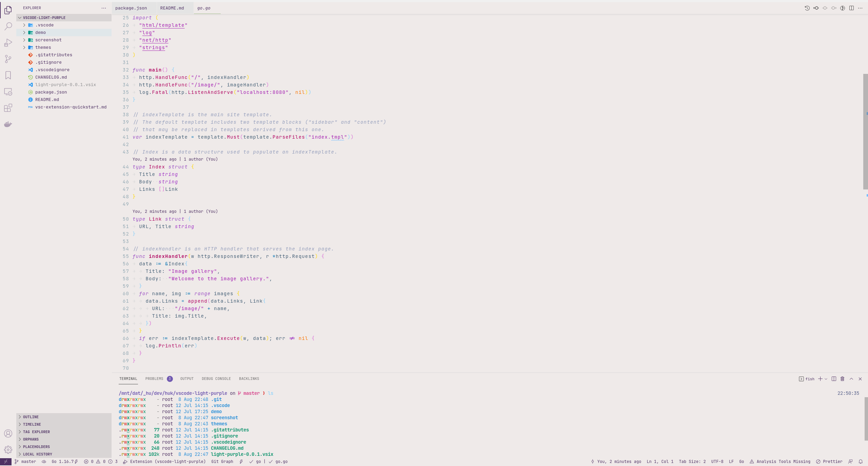Click the editor vertical scrollbar thumb

point(865,131)
